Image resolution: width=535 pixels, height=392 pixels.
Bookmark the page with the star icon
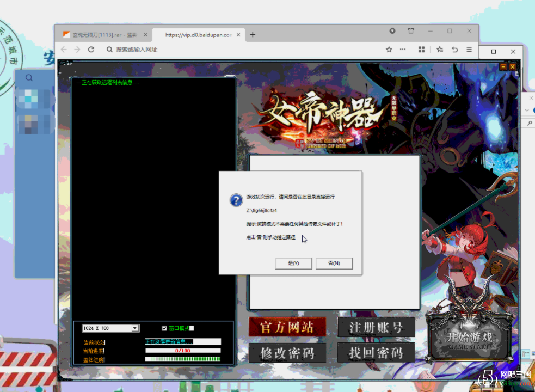click(389, 50)
